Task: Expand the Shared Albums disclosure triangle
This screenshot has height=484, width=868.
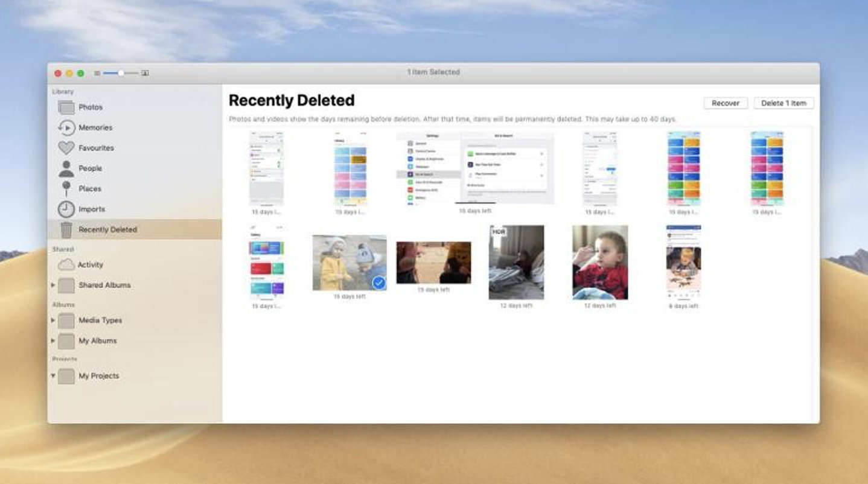Action: click(x=53, y=285)
